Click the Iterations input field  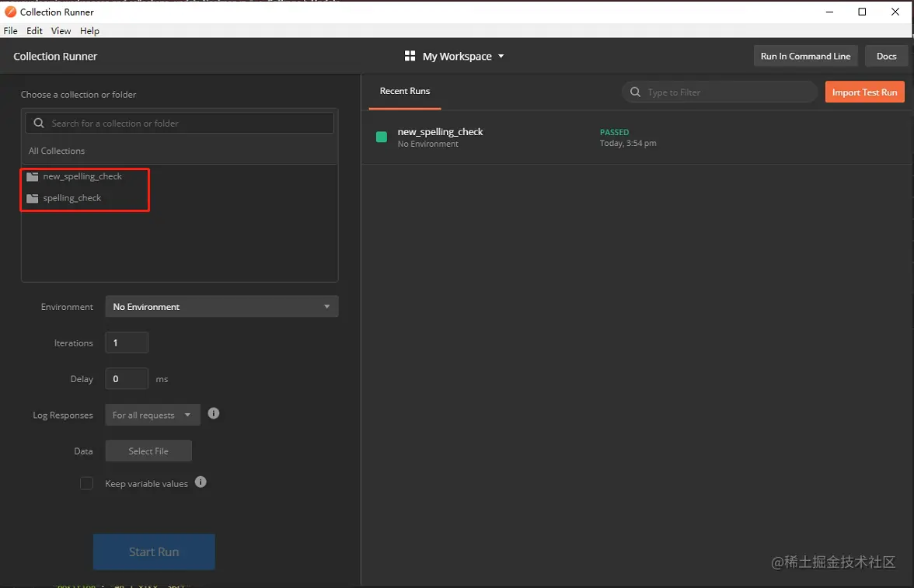(127, 343)
